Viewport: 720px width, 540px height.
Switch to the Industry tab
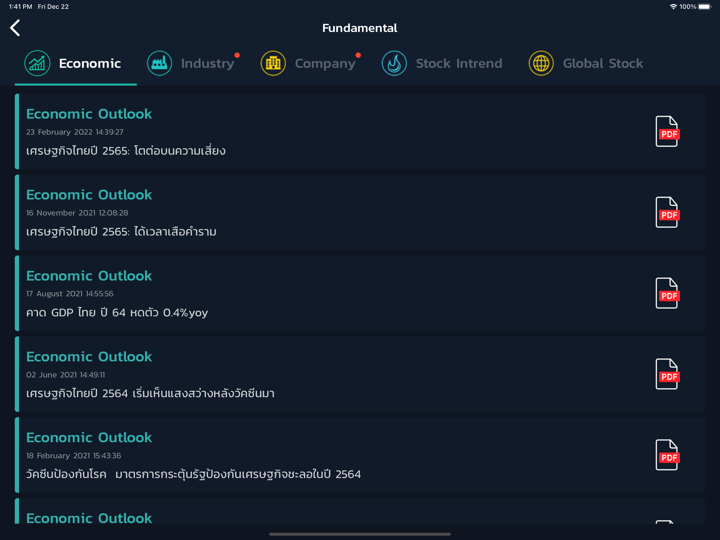[x=207, y=63]
